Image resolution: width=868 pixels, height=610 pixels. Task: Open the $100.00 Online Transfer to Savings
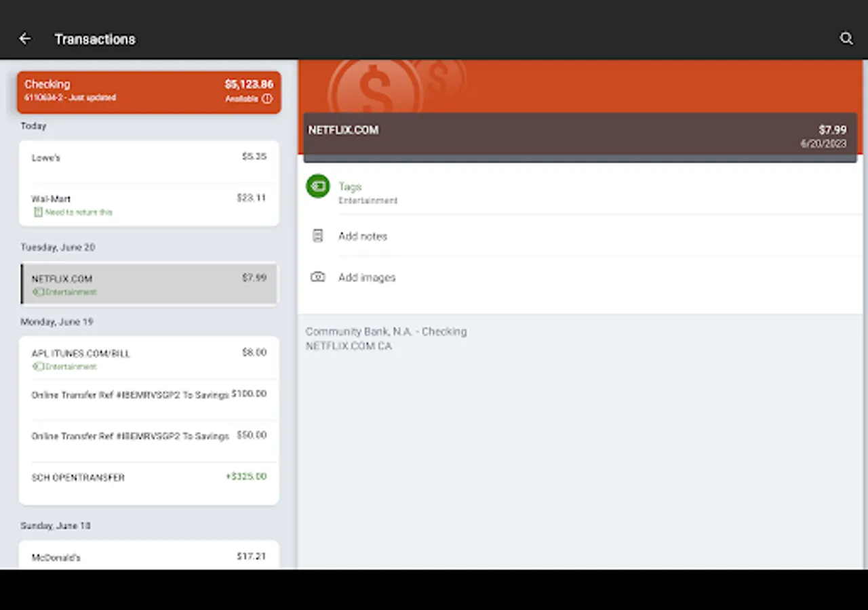[x=149, y=399]
